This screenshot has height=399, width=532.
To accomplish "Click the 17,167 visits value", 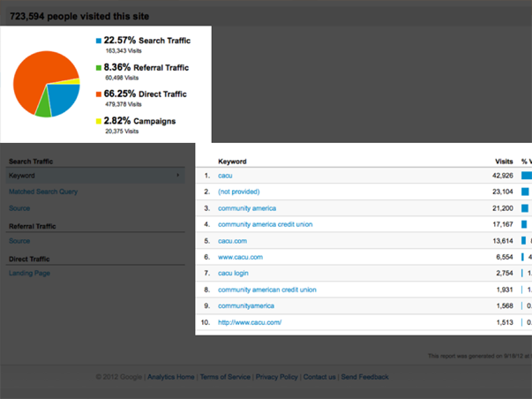I will [x=503, y=224].
